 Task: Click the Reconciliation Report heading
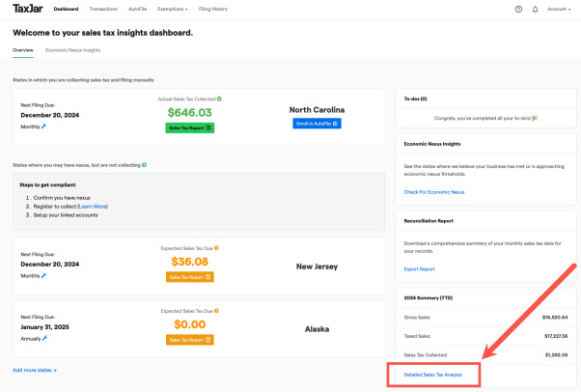(429, 221)
